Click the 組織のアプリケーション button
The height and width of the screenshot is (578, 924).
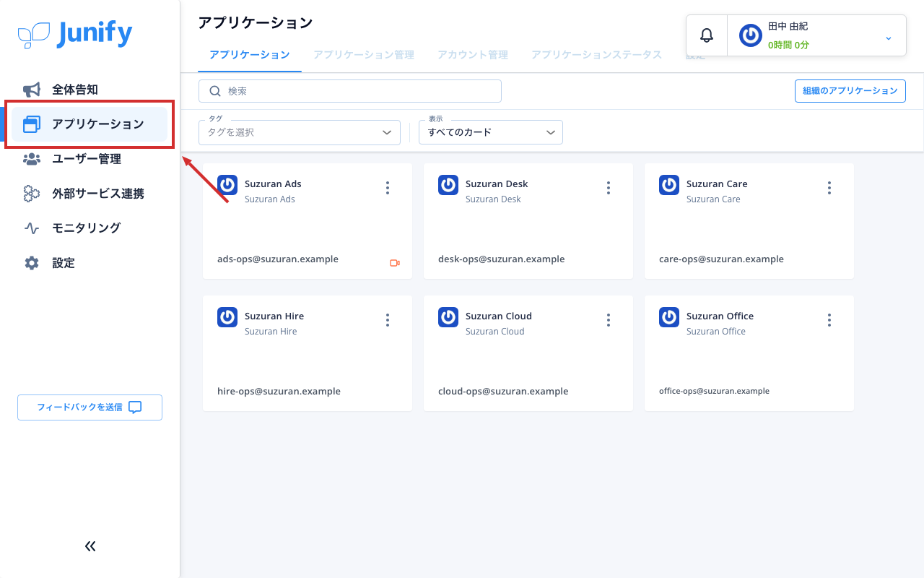click(850, 91)
